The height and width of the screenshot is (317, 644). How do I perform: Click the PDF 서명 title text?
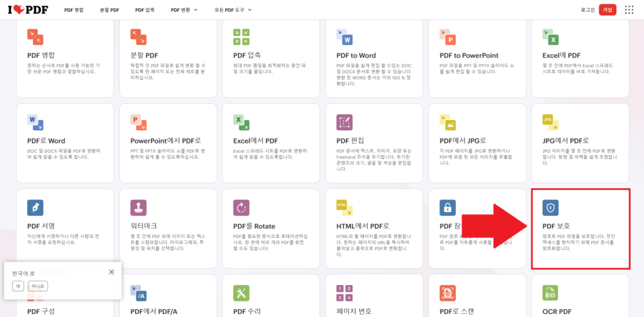41,226
